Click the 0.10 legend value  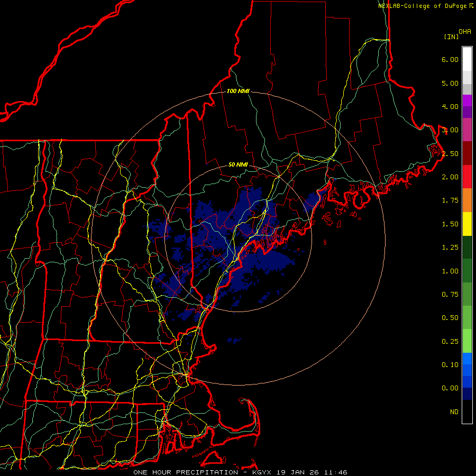pos(450,365)
